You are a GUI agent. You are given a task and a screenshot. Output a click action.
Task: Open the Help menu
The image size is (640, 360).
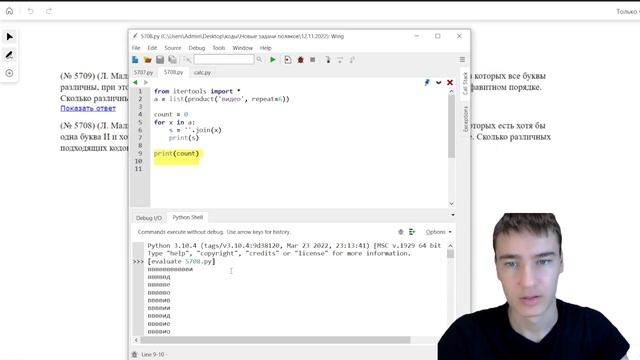click(x=265, y=48)
